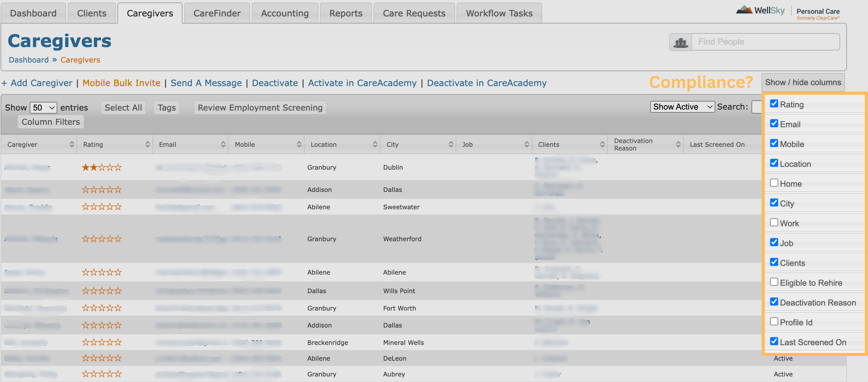Expand the Show / hide columns panel
Screen dimensions: 868x382
coord(804,82)
